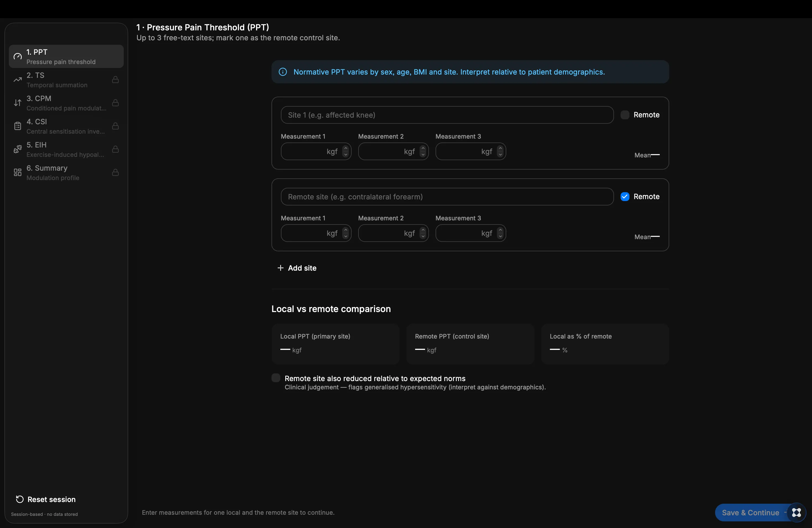Click '1 · Pressure Pain Threshold (PPT)' title

coord(203,27)
